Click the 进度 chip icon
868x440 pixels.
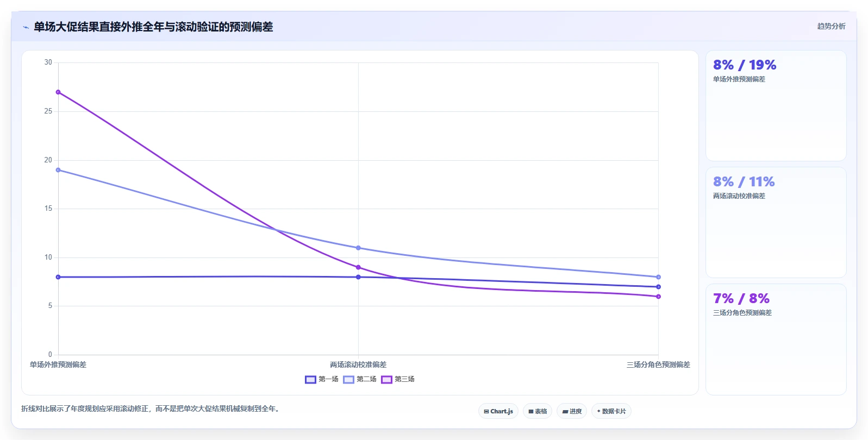coord(565,412)
